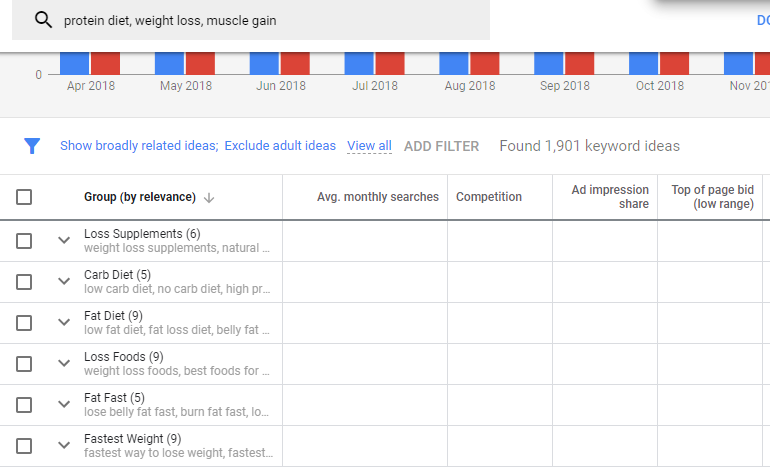The image size is (770, 467).
Task: Check the Fat Fast row checkbox
Action: click(x=24, y=405)
